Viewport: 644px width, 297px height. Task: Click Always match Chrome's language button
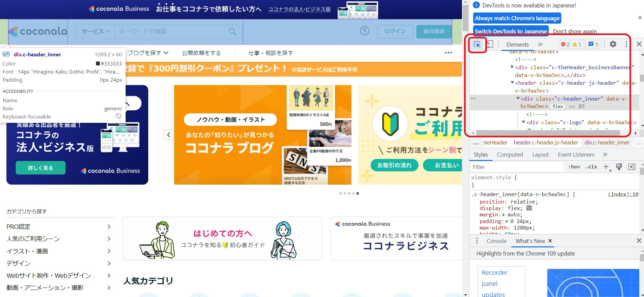pyautogui.click(x=517, y=18)
